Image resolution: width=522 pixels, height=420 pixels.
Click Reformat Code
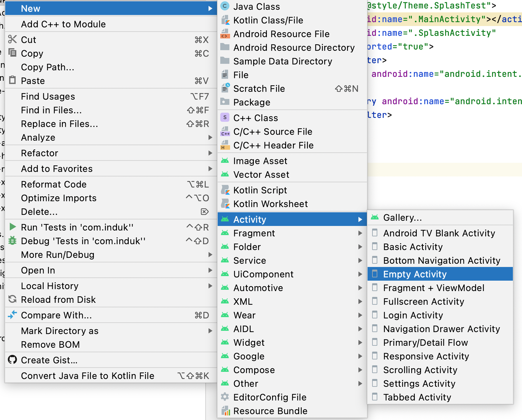[x=111, y=184]
